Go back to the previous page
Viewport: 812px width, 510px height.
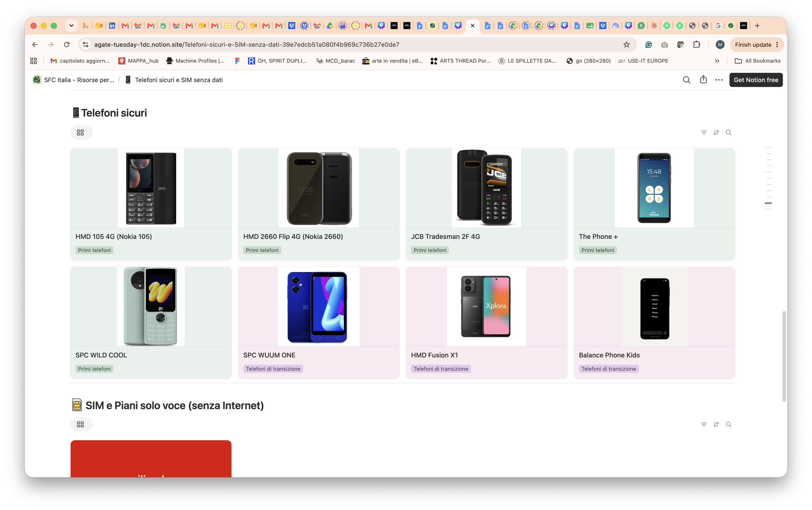[35, 45]
